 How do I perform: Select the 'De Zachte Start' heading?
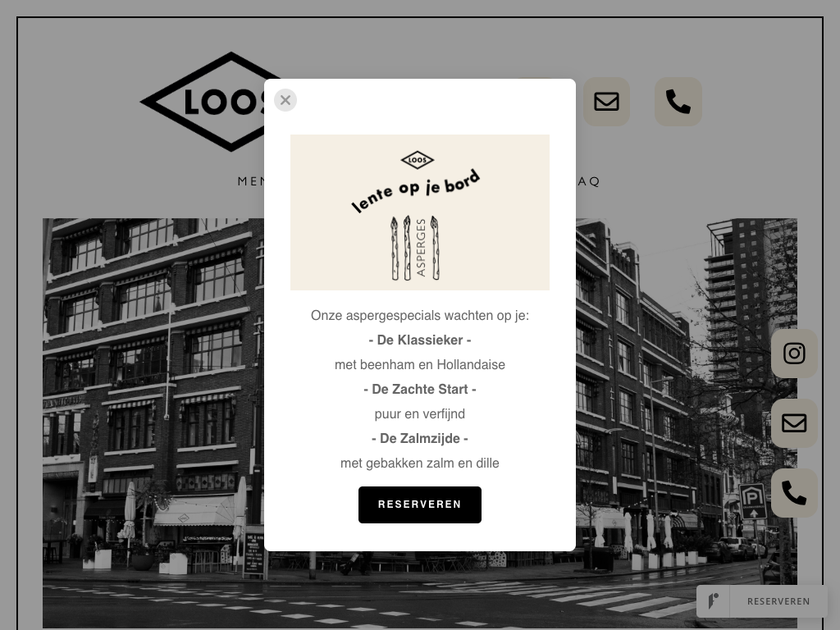click(x=420, y=390)
